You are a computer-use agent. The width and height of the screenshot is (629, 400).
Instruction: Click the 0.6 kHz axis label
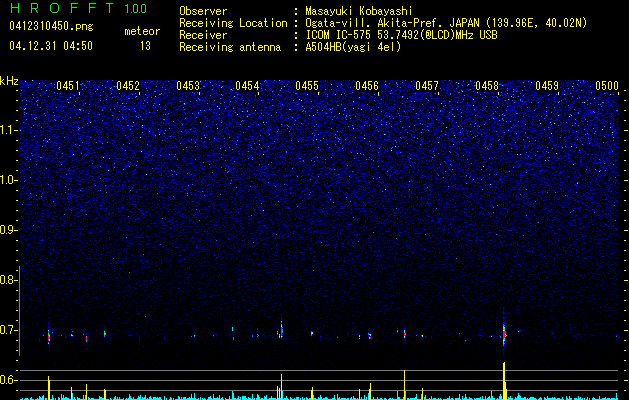pyautogui.click(x=7, y=380)
